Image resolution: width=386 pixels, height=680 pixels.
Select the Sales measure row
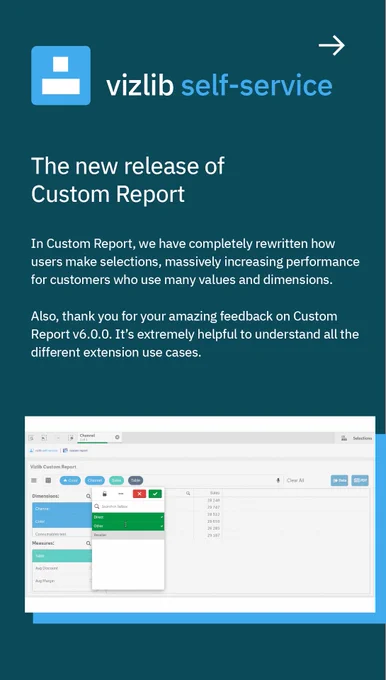pyautogui.click(x=62, y=556)
